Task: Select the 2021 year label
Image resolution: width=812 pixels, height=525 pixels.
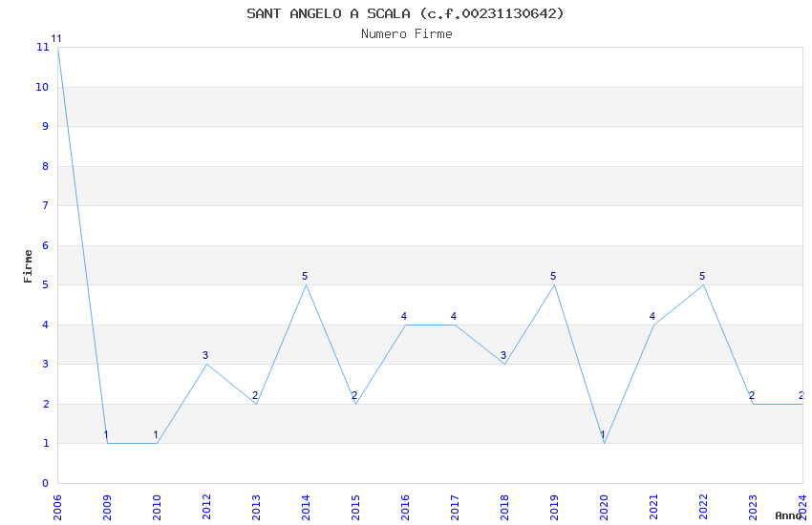Action: 654,508
